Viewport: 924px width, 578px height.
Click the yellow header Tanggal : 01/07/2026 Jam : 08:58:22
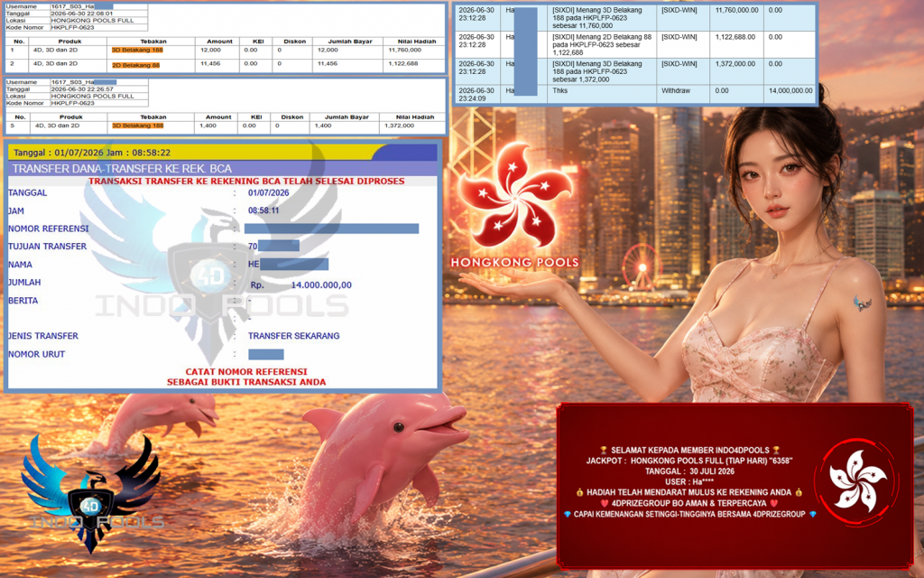pos(92,153)
